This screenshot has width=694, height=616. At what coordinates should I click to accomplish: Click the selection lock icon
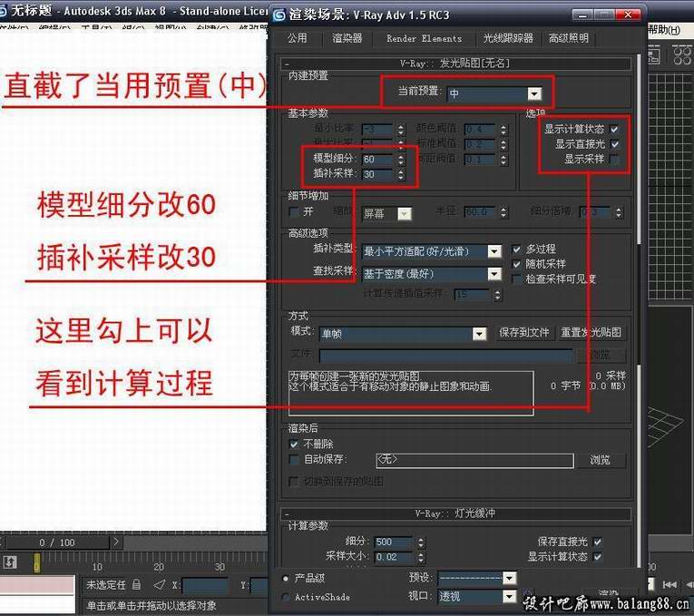[x=136, y=585]
